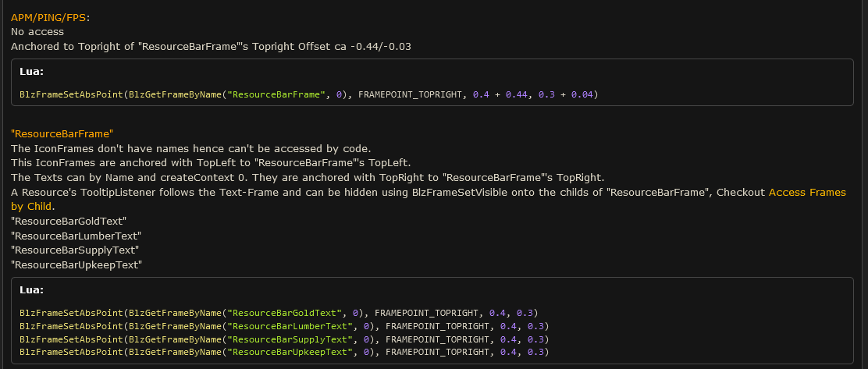The height and width of the screenshot is (369, 868).
Task: Click the green "ResourceBarFrame" string in code
Action: (277, 94)
